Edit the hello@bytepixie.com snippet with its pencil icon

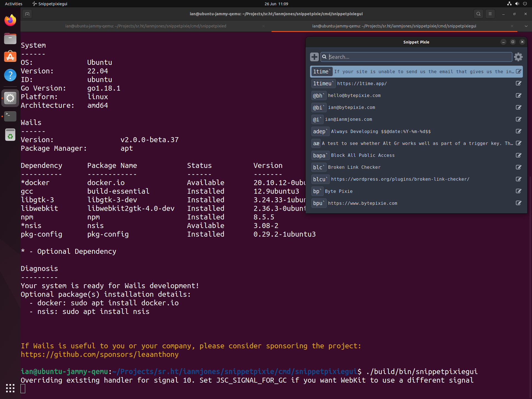point(518,95)
